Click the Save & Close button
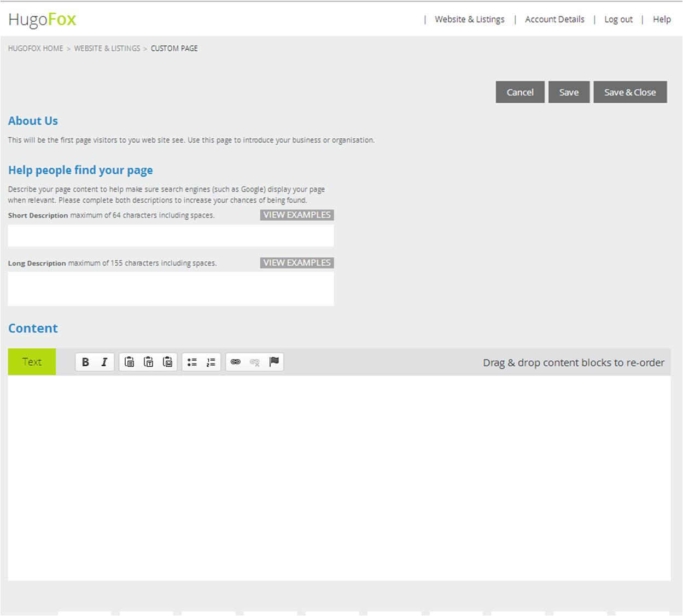The width and height of the screenshot is (683, 616). (x=630, y=92)
